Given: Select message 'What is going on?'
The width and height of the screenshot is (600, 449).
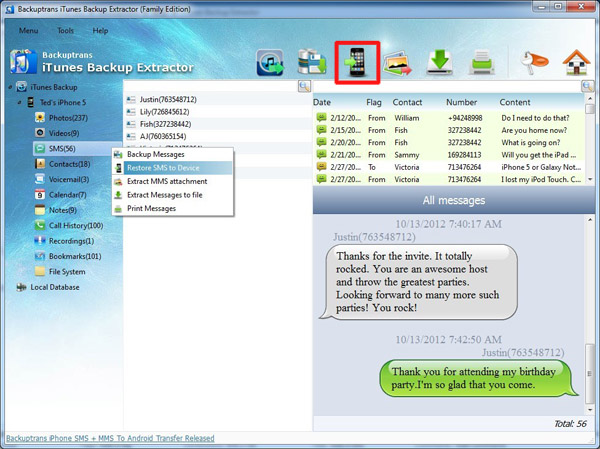Looking at the screenshot, I should [449, 142].
